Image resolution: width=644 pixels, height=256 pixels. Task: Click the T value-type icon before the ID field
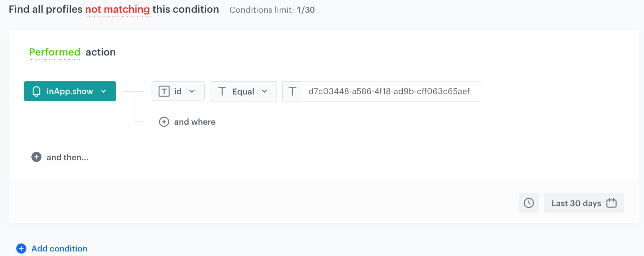[x=292, y=91]
